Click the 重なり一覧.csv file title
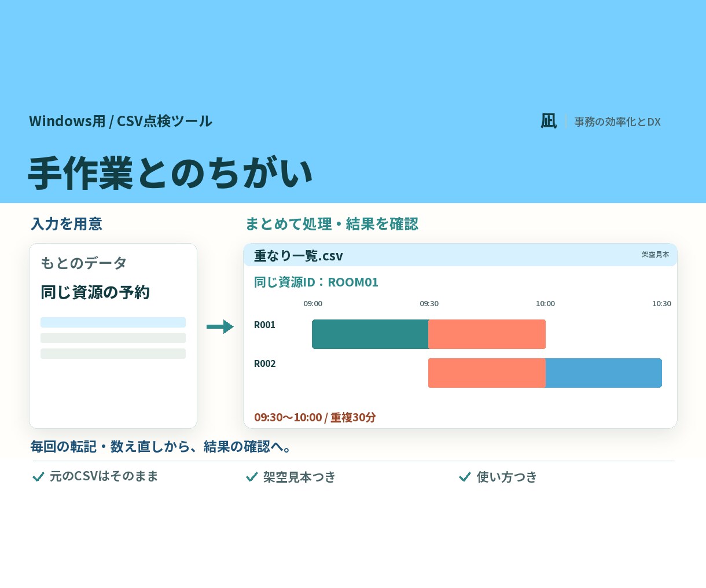Screen dimensions: 706x588 coord(299,256)
